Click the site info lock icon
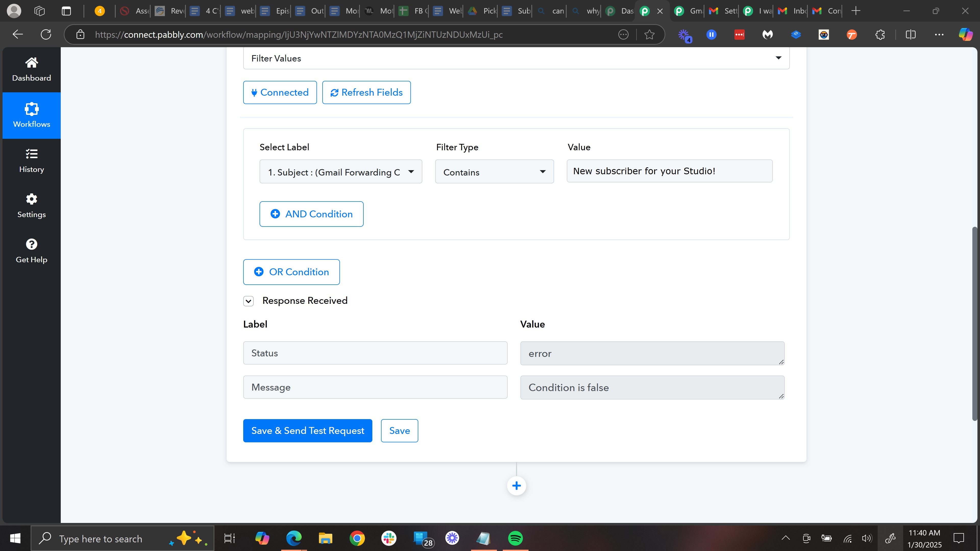980x551 pixels. 80,35
